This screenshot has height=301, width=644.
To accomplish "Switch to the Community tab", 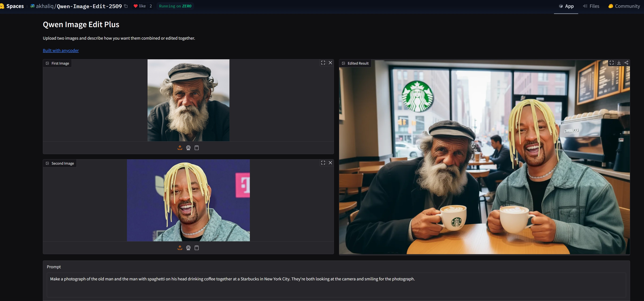I will coord(624,6).
